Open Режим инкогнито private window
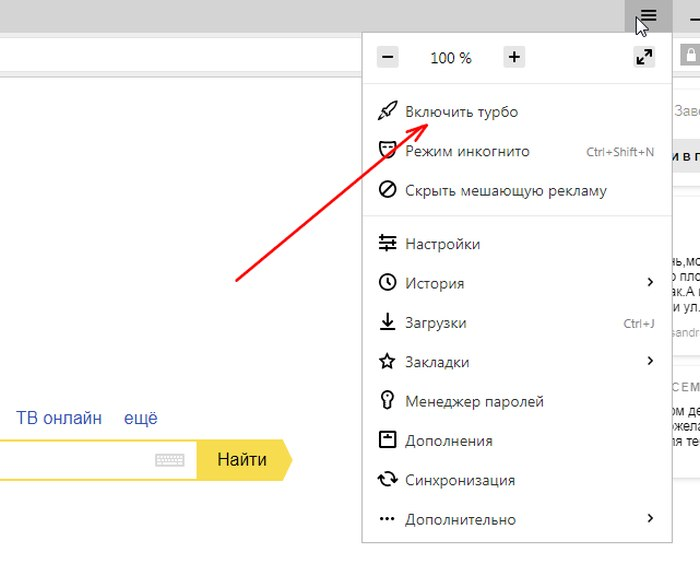The height and width of the screenshot is (576, 700). tap(467, 152)
